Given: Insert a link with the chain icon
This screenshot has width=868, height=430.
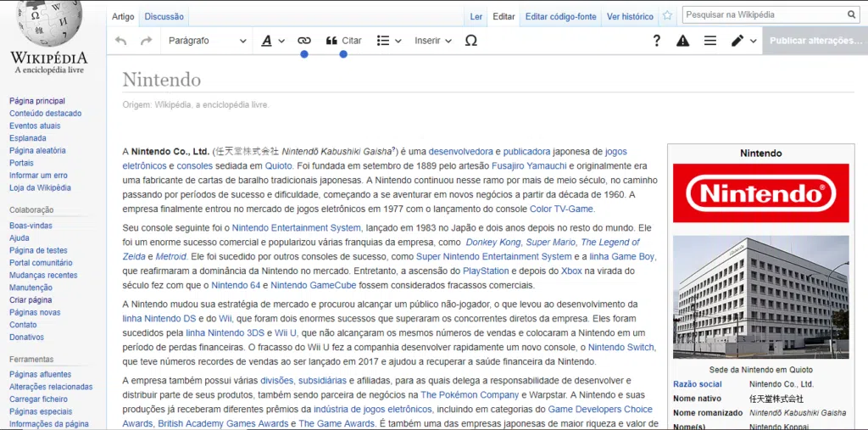Looking at the screenshot, I should tap(304, 41).
